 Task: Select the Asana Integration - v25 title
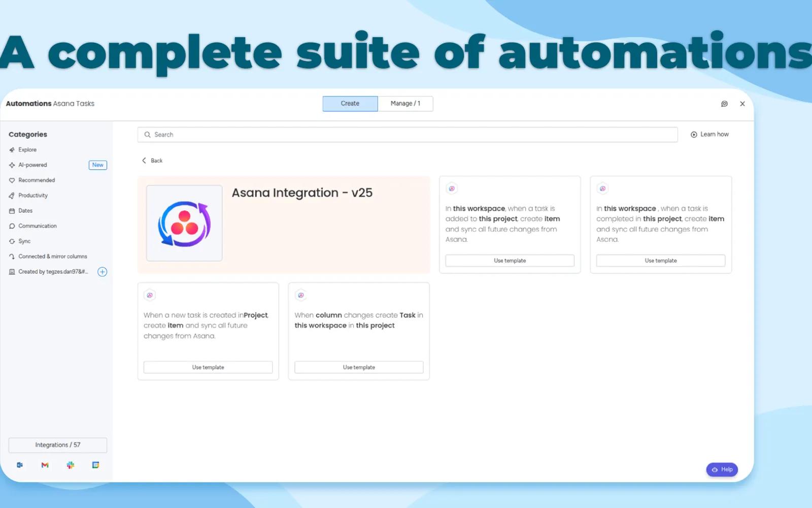coord(302,193)
